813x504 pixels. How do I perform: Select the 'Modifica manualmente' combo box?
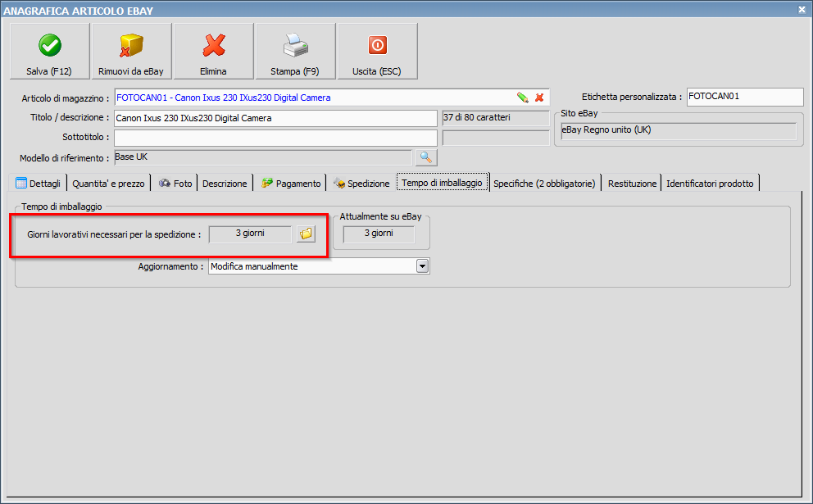pos(319,266)
